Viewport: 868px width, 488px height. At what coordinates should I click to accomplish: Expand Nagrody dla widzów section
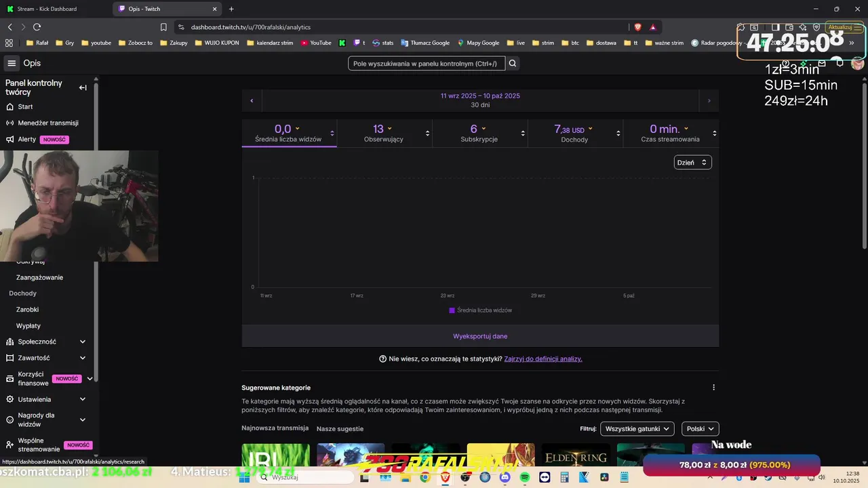(x=83, y=420)
